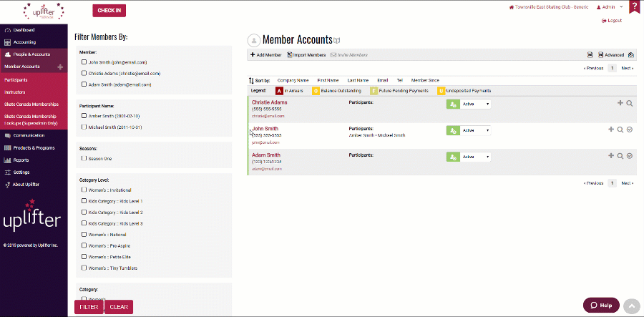This screenshot has height=317, width=644.
Task: Click the red FILTER button
Action: click(89, 307)
